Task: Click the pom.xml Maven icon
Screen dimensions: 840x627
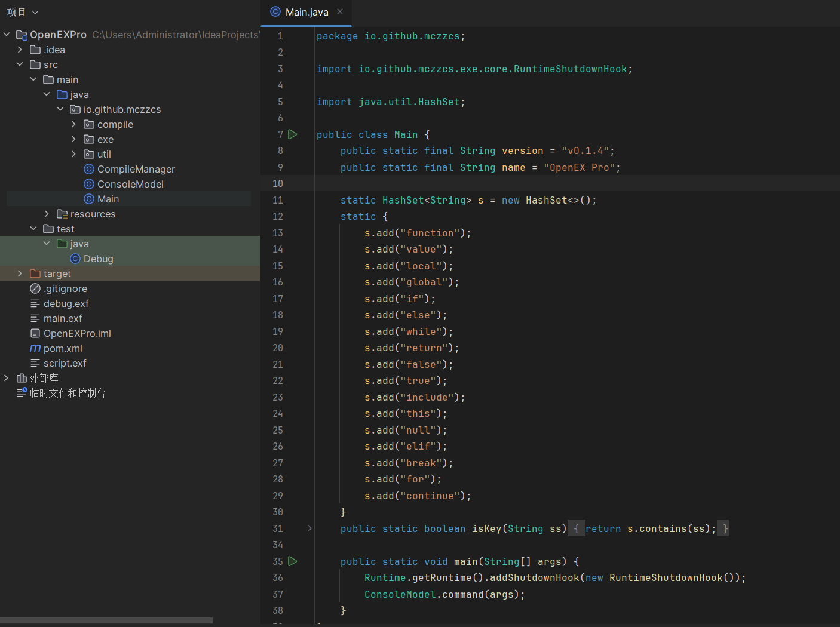Action: point(35,348)
